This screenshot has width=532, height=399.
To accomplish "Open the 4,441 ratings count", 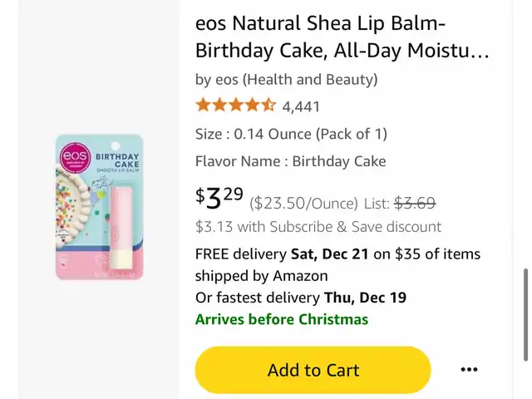I will click(301, 107).
